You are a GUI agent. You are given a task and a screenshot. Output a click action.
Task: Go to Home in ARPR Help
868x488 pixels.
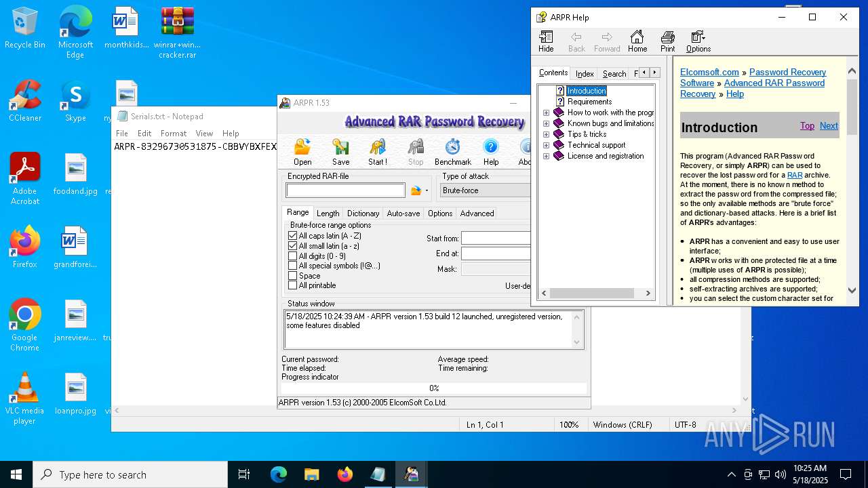click(637, 41)
